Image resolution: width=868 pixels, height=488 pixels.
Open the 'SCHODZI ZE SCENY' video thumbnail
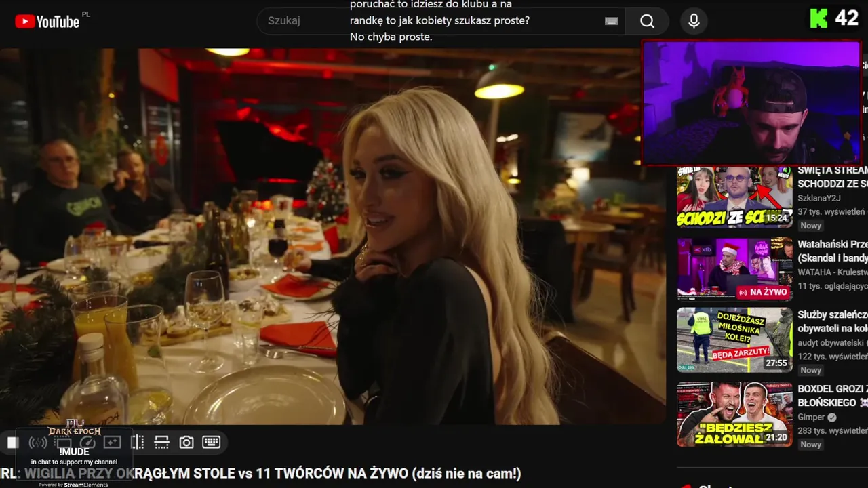pos(734,197)
